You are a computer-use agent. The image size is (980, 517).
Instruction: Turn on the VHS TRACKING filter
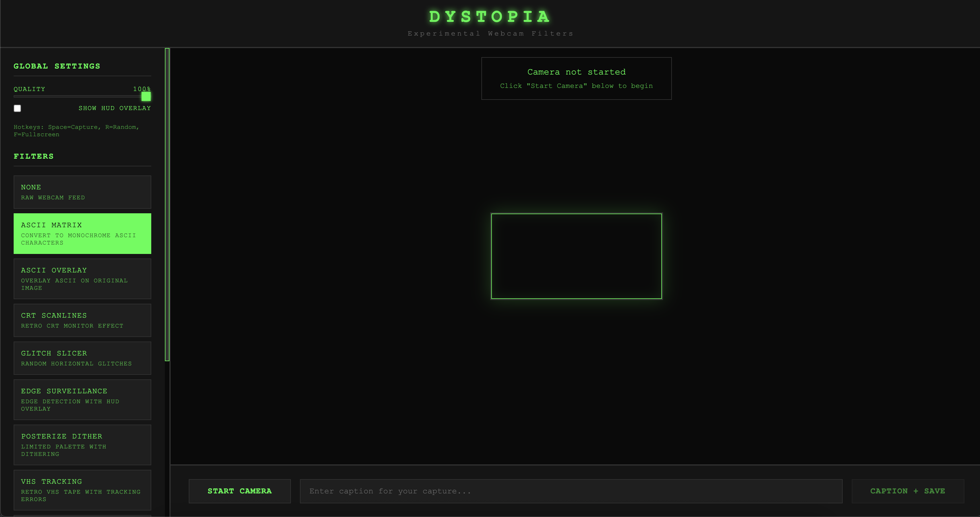[x=82, y=490]
